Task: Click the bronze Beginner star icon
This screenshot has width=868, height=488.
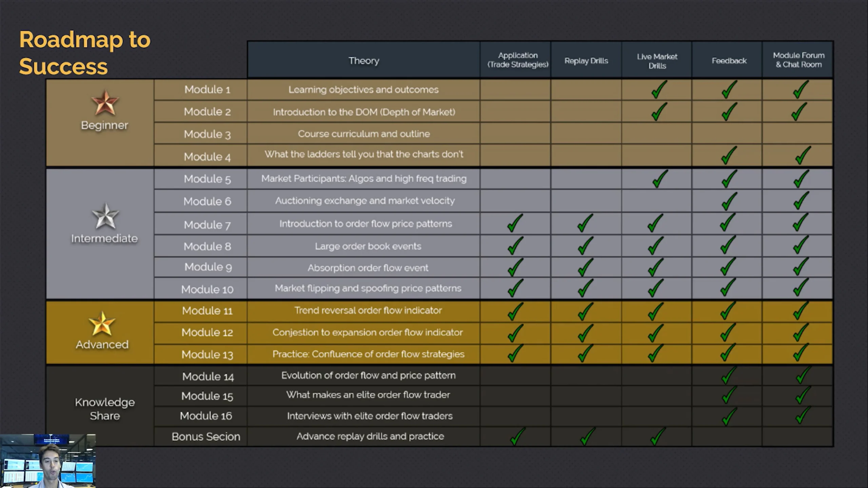Action: [x=105, y=103]
